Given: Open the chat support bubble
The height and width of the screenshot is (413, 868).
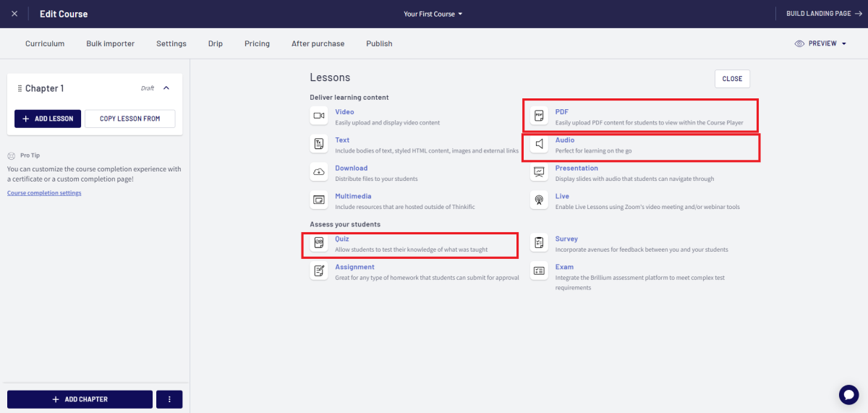Looking at the screenshot, I should (x=848, y=394).
